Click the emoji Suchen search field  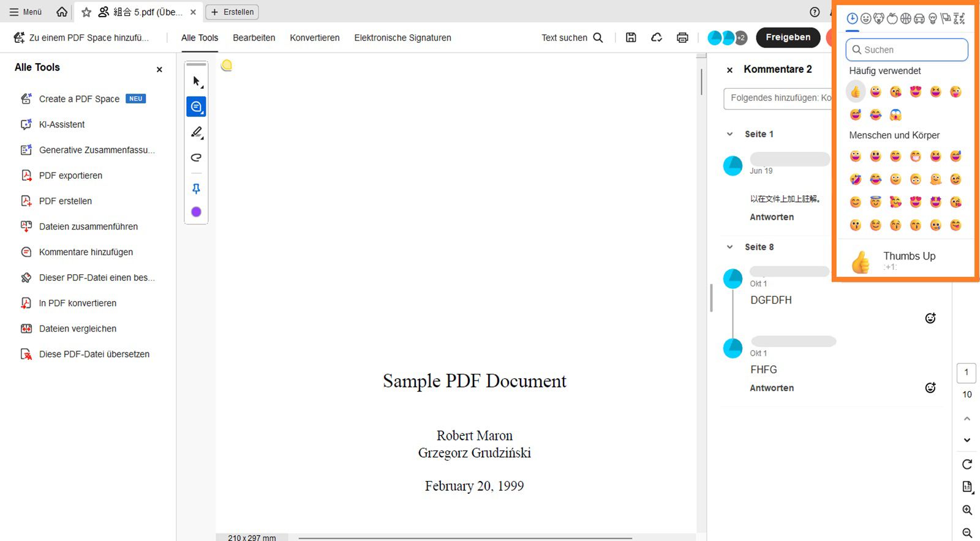coord(907,50)
